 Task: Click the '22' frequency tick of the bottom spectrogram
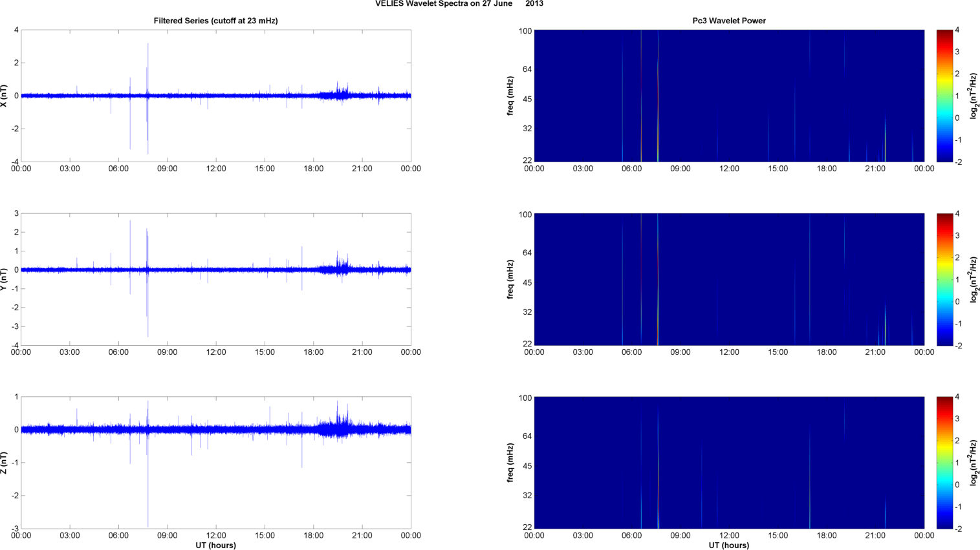coord(527,527)
